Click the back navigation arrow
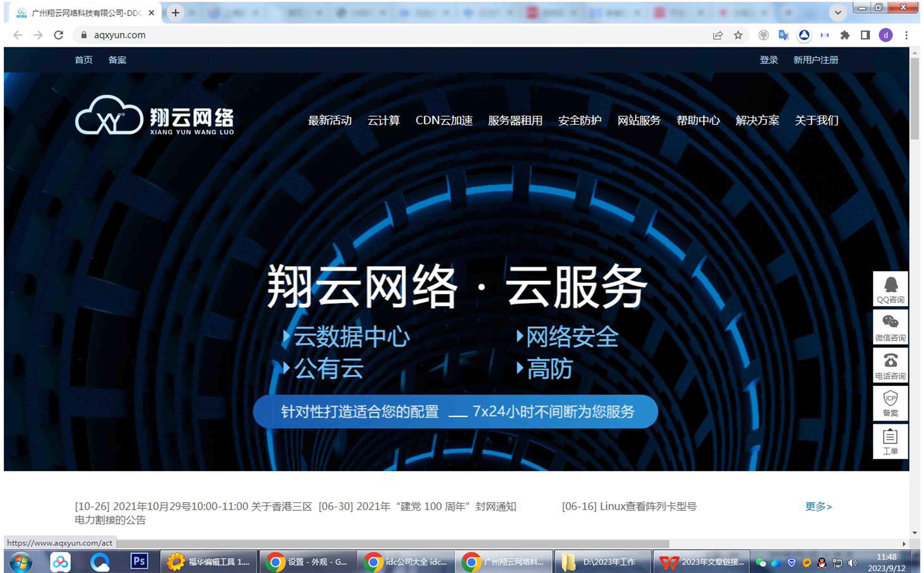 [18, 35]
